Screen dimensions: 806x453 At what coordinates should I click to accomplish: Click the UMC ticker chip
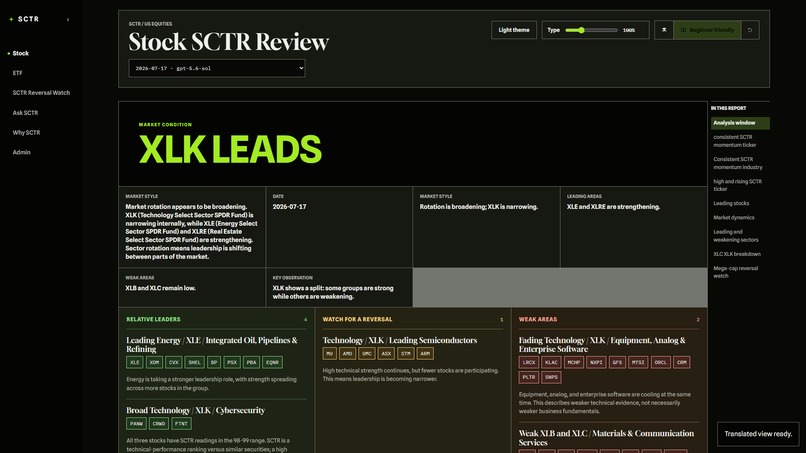(367, 354)
